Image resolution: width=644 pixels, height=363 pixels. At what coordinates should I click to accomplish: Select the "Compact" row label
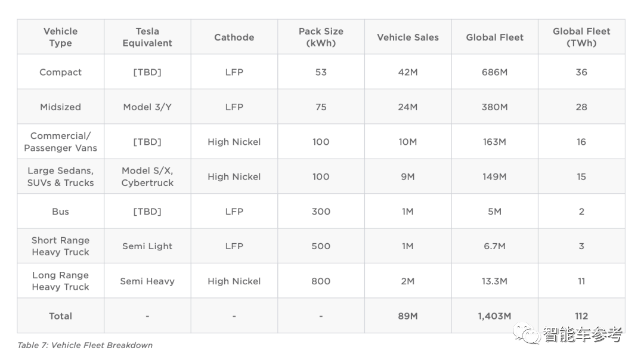pos(60,72)
